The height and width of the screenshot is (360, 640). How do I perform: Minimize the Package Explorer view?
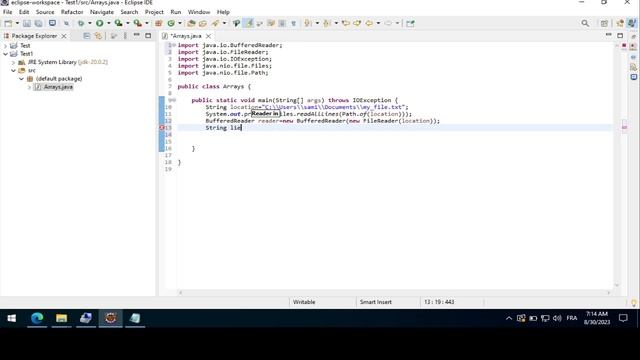pos(137,36)
